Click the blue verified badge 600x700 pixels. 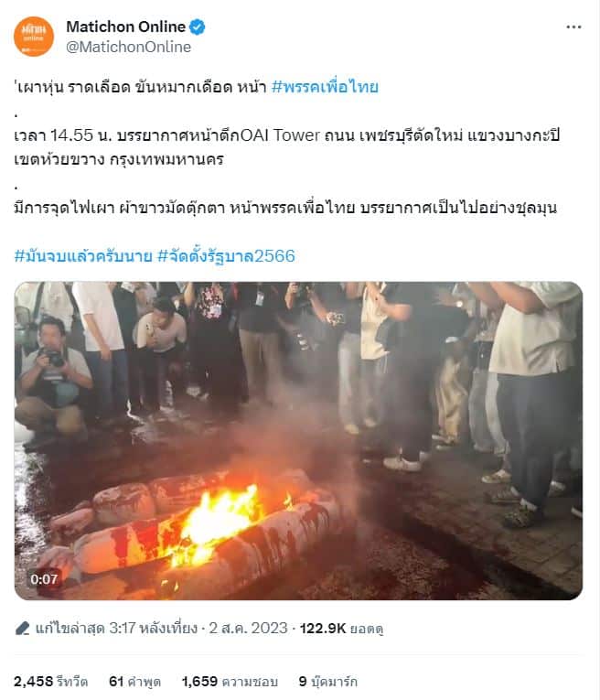pos(198,27)
